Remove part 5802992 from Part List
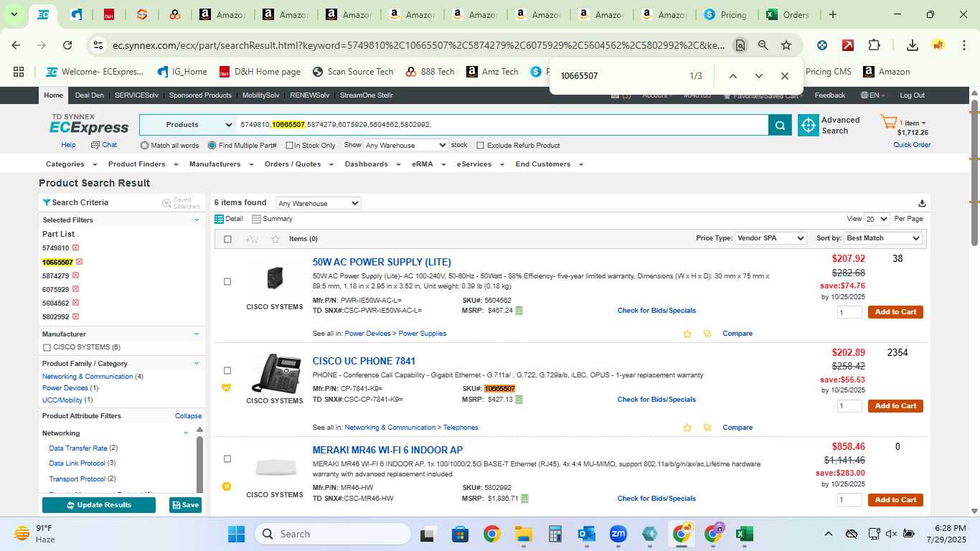The image size is (980, 551). [75, 316]
